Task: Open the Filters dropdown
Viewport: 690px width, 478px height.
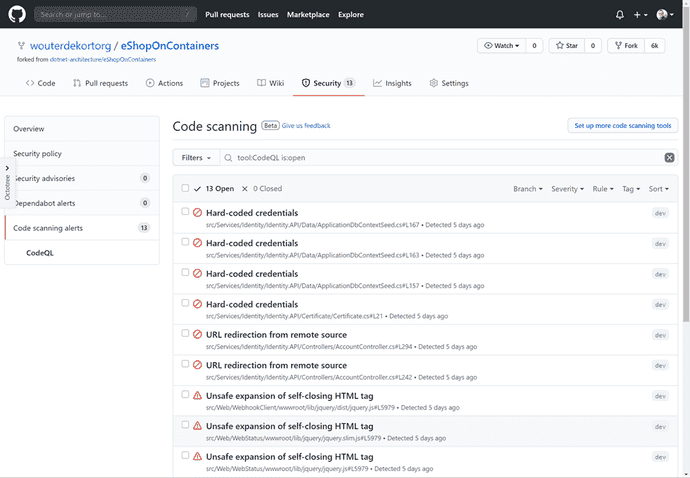Action: pos(196,158)
